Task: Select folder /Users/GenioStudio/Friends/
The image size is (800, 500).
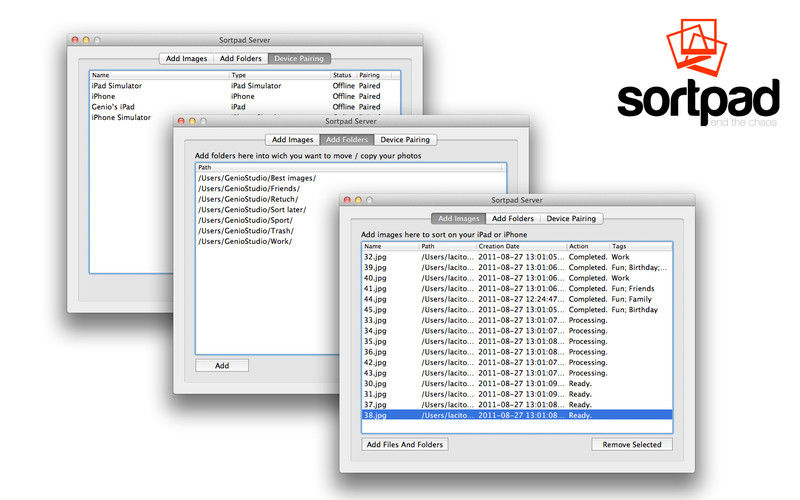Action: 249,189
